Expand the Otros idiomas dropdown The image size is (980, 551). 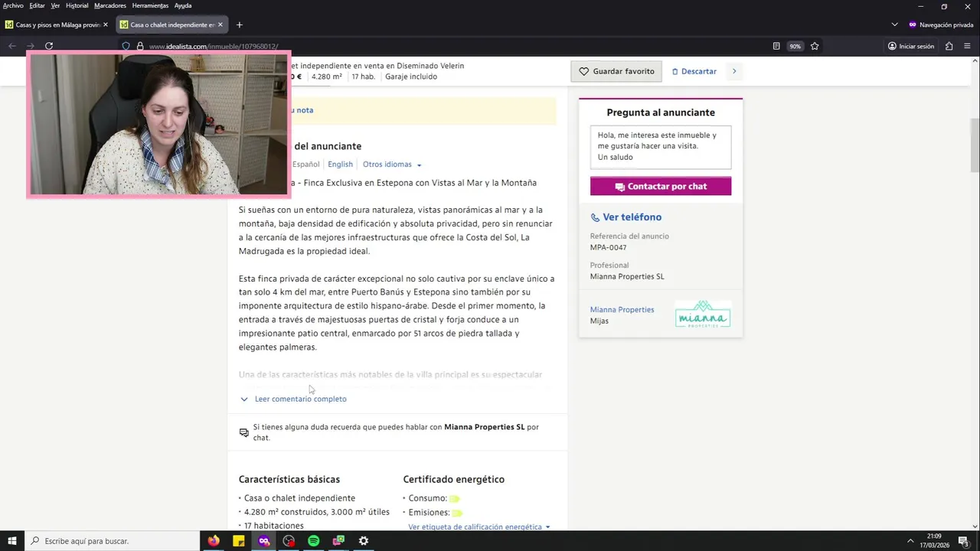pyautogui.click(x=392, y=165)
